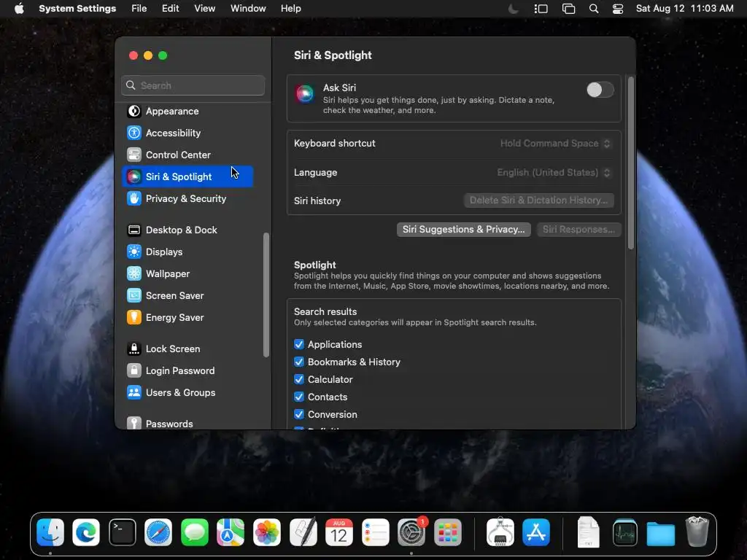Open the Window menu
Image resolution: width=747 pixels, height=560 pixels.
tap(248, 9)
